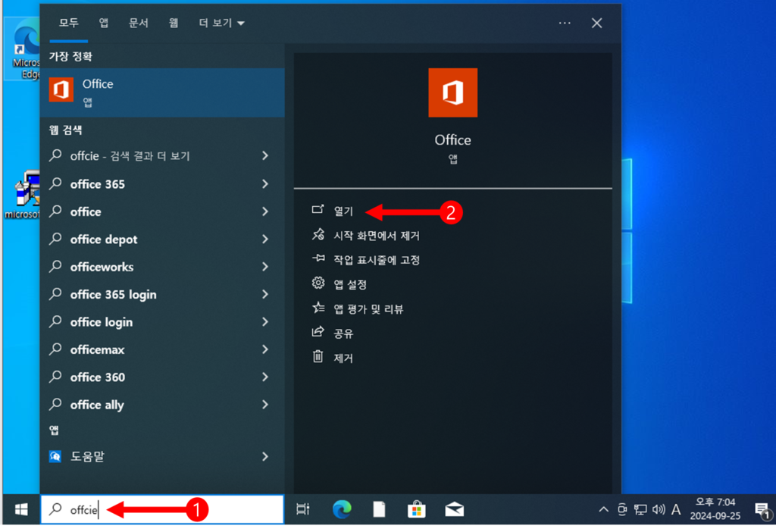Click the pin to taskbar (작업 표시줄에 고정) icon

pos(318,258)
